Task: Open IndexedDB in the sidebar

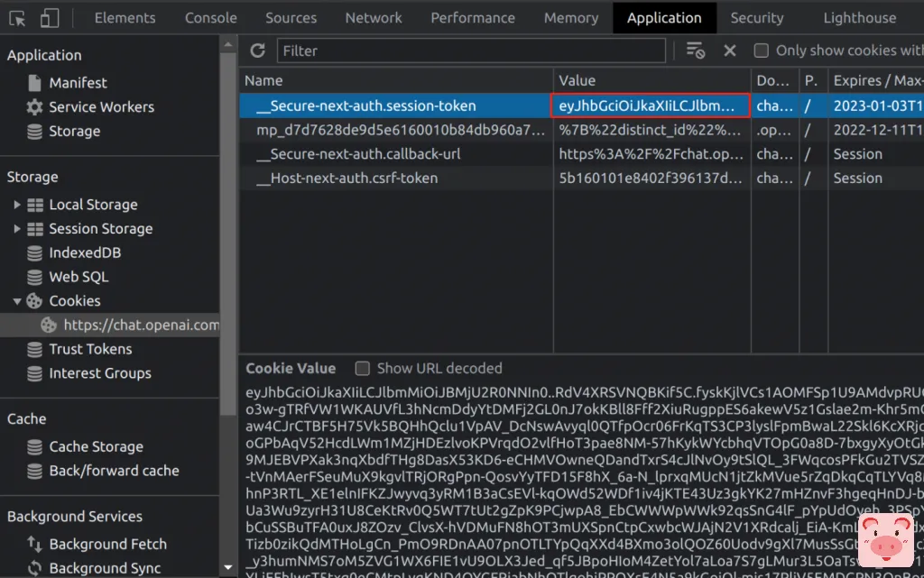Action: (x=85, y=253)
